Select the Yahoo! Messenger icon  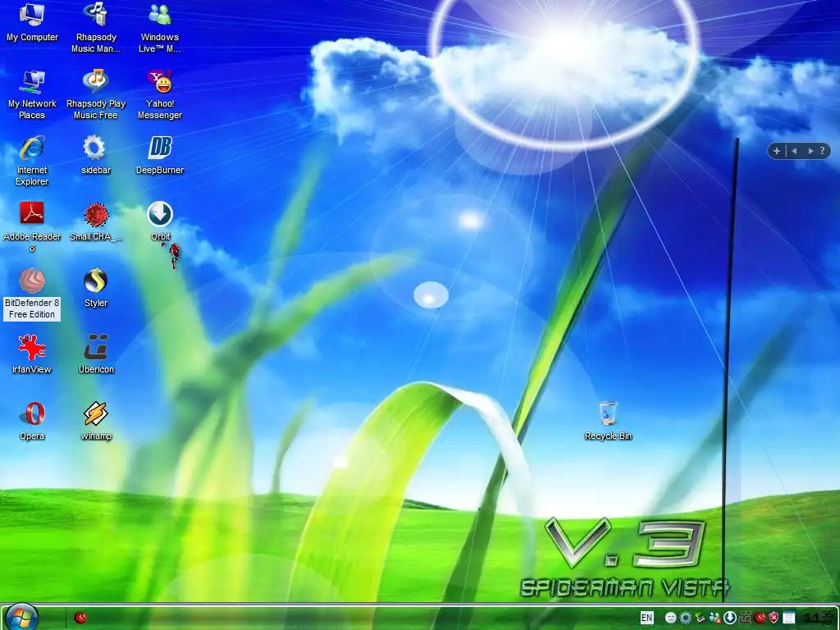[160, 94]
